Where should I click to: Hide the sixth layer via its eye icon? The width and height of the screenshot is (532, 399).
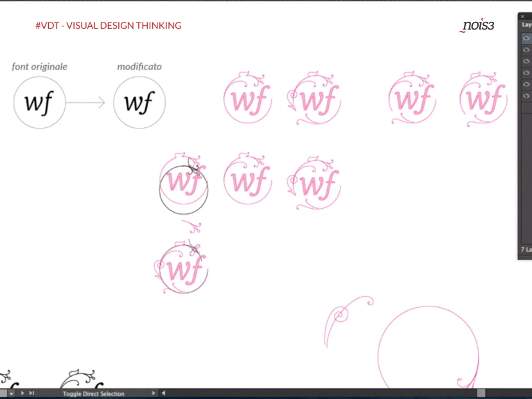pyautogui.click(x=526, y=96)
